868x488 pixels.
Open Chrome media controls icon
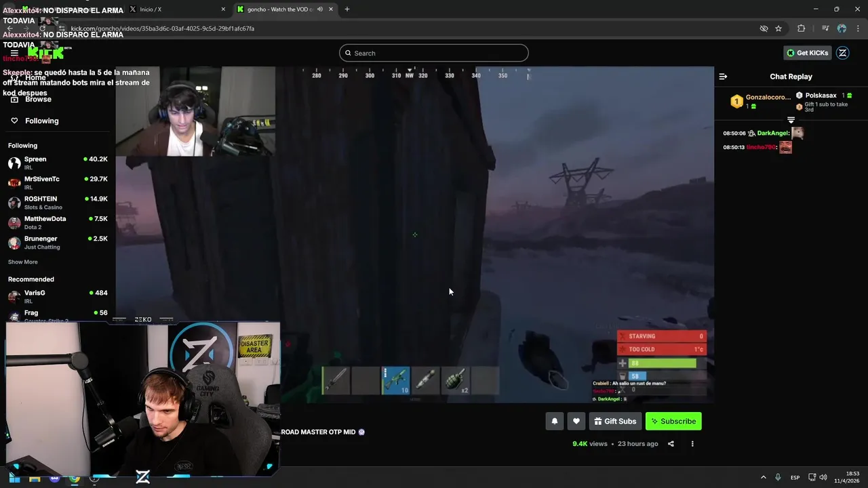[825, 28]
